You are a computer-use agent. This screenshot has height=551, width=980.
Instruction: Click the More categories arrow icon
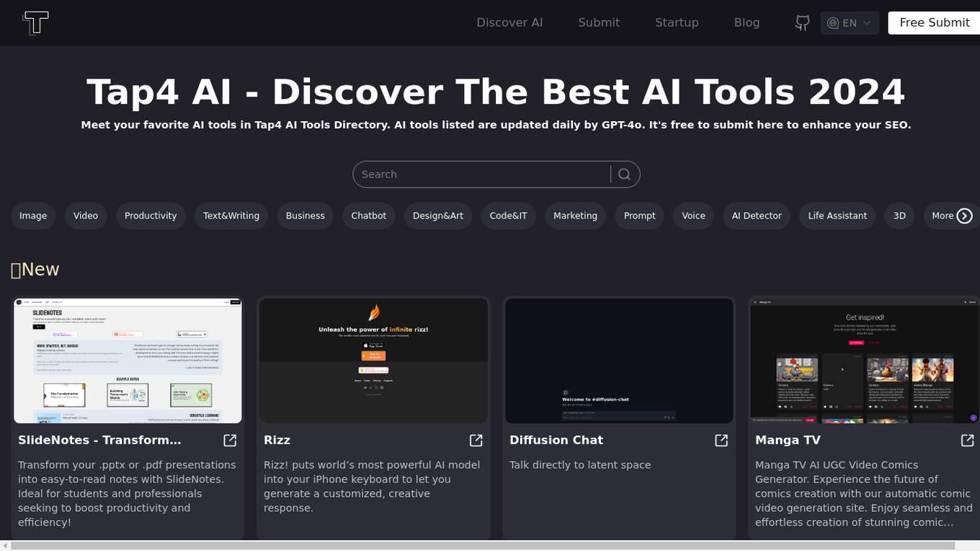964,216
